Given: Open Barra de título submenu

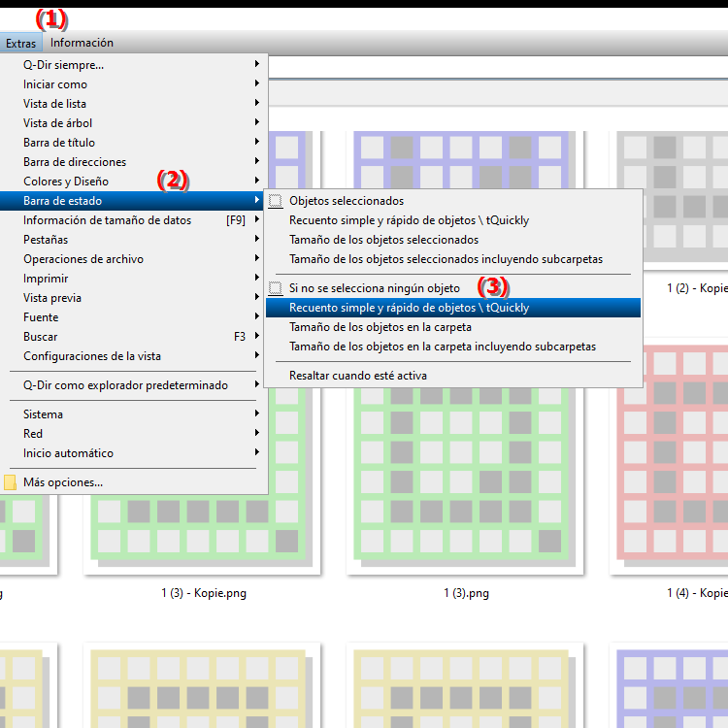Looking at the screenshot, I should tap(134, 143).
